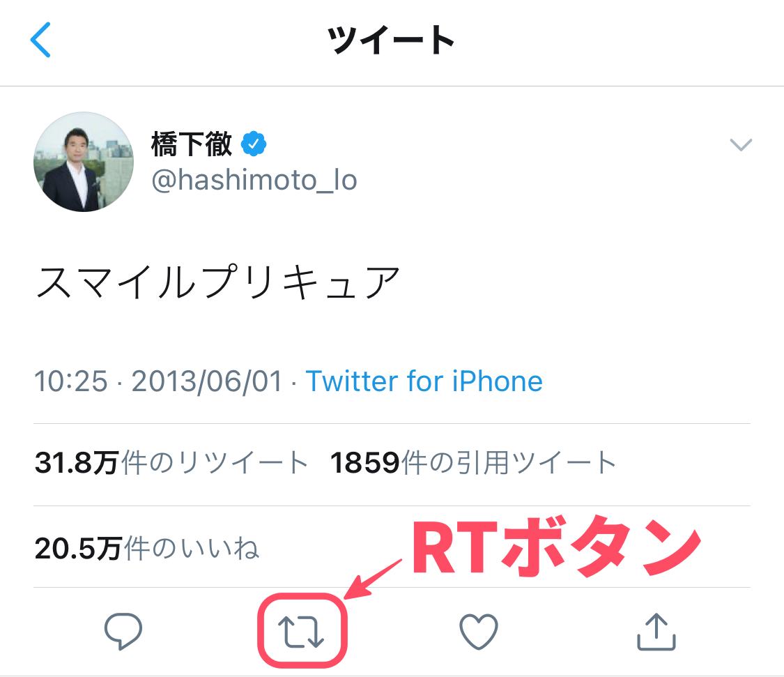The height and width of the screenshot is (677, 784).
Task: Go back with the blue chevron arrow
Action: 40,40
